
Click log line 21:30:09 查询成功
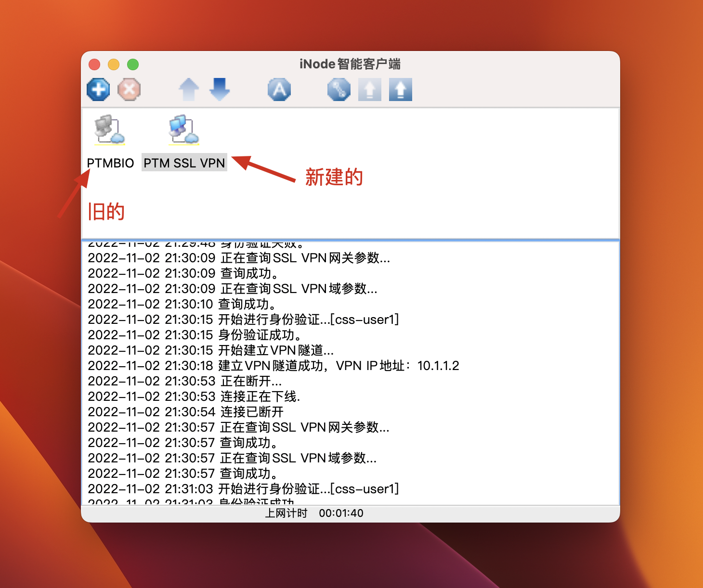point(183,273)
